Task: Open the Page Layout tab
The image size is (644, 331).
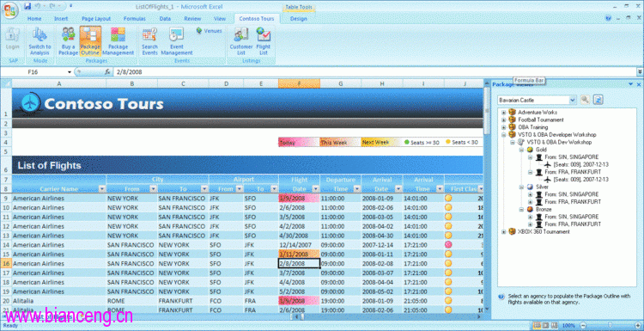Action: [96, 19]
